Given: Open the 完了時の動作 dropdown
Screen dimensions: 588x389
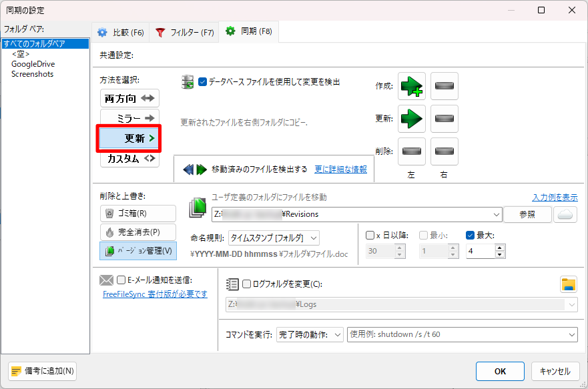Looking at the screenshot, I should coord(310,334).
